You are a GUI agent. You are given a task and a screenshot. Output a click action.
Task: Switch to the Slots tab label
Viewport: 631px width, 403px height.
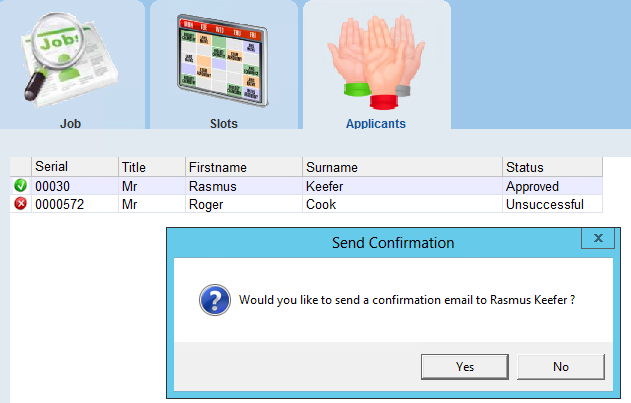(x=224, y=124)
